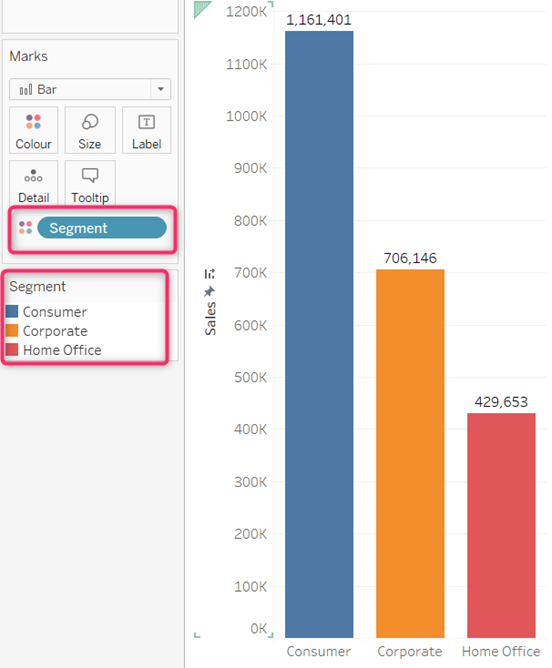Click the Segment legend title
The image size is (552, 668).
pos(37,286)
